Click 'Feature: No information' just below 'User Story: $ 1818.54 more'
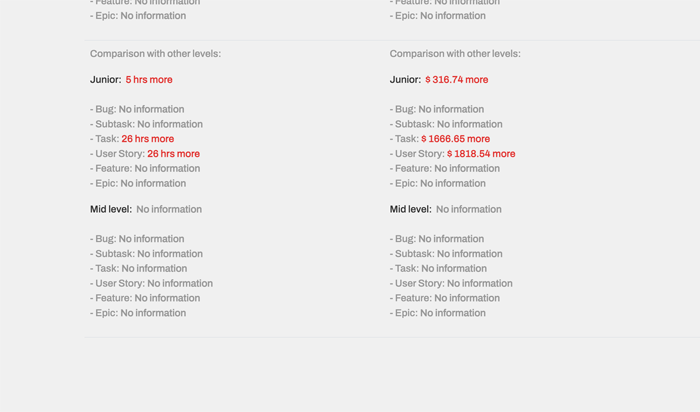700x412 pixels. 445,168
